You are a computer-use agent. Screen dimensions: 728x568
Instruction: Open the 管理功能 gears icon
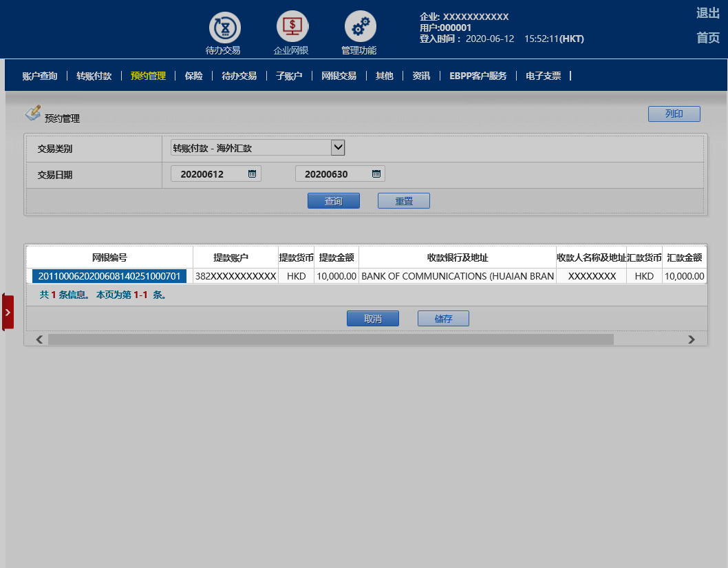[x=360, y=28]
